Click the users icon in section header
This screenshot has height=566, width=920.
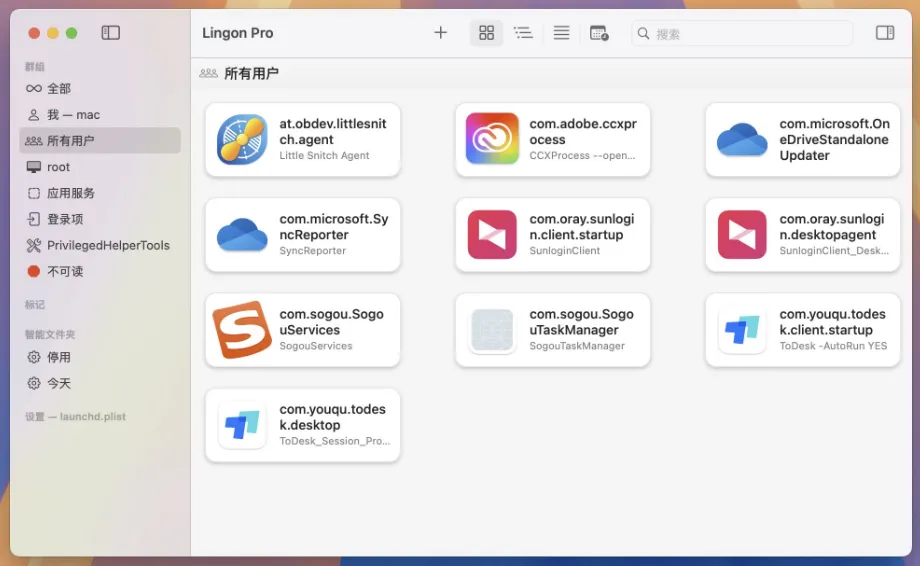208,73
